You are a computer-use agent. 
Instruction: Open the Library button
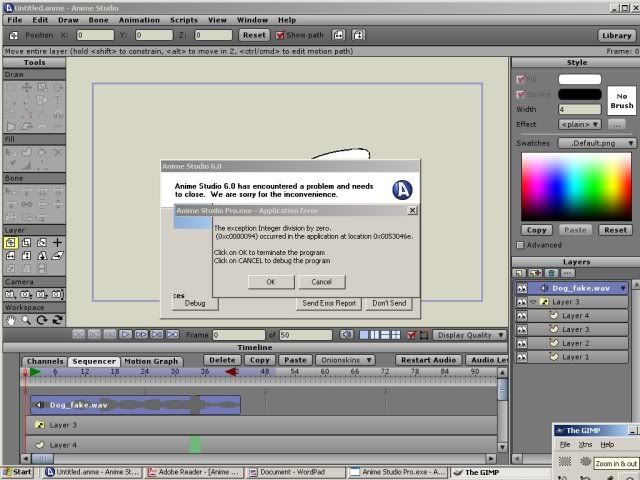pyautogui.click(x=617, y=36)
